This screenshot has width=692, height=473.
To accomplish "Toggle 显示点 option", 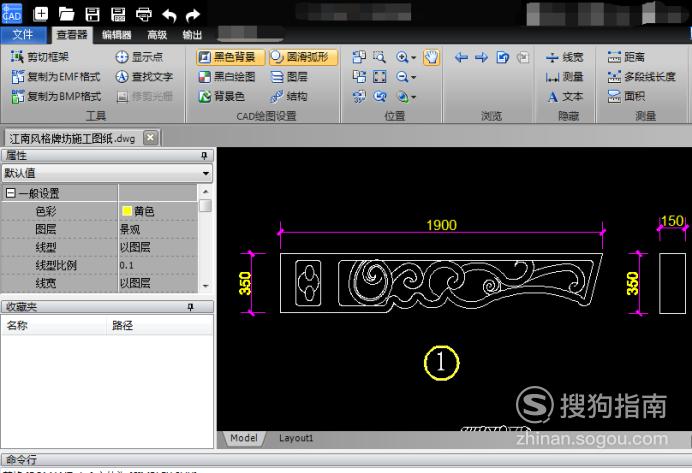I will tap(139, 56).
